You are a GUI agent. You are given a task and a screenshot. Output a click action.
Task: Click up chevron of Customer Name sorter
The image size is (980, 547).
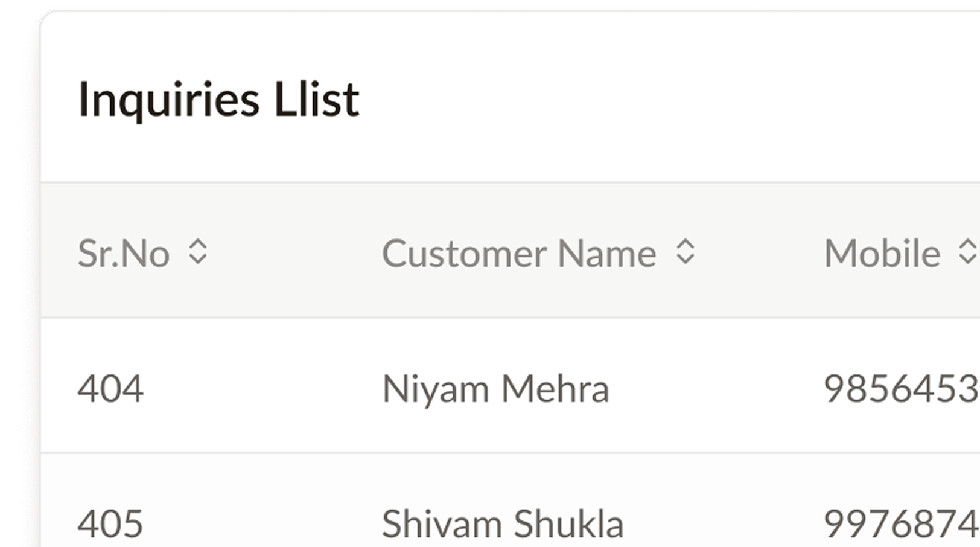point(686,244)
